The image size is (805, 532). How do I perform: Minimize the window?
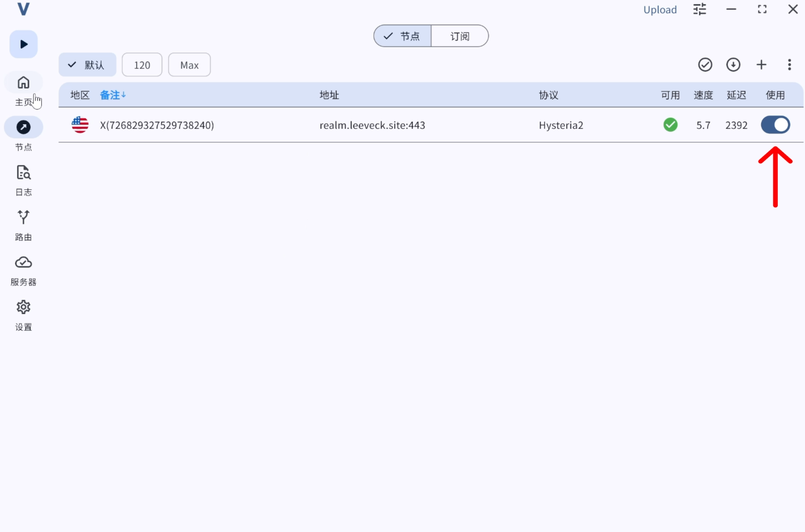731,9
